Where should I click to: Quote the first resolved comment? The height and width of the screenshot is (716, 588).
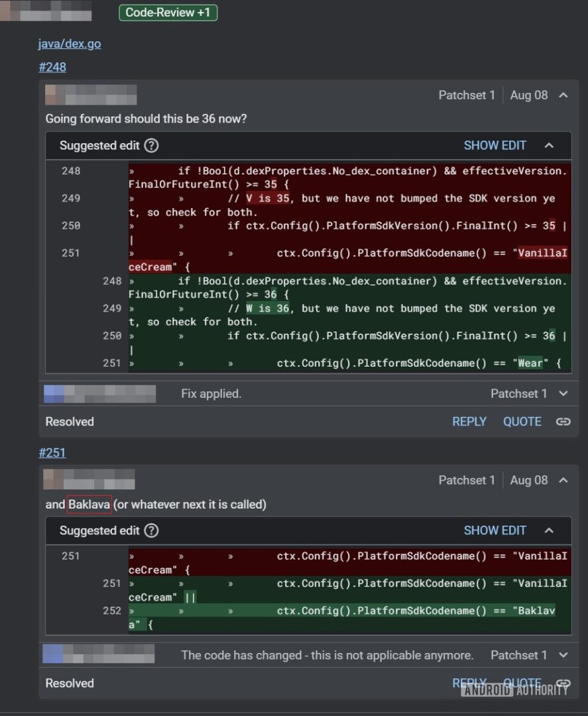(522, 422)
